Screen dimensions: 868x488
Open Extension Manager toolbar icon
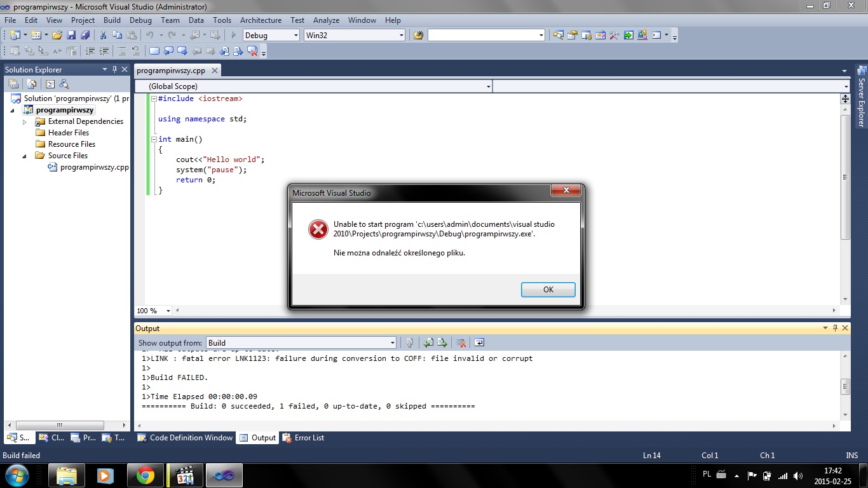[x=642, y=35]
